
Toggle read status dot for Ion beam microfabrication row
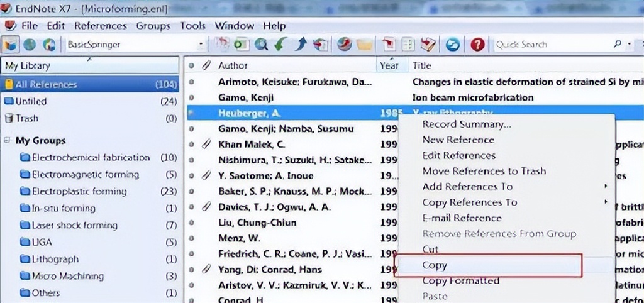(191, 97)
